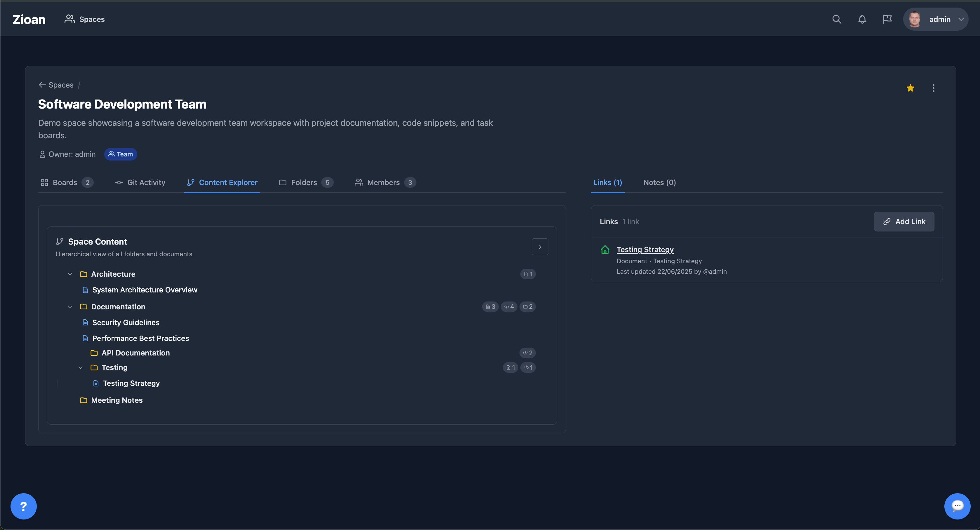Open the Testing Strategy link
This screenshot has width=980, height=530.
tap(645, 250)
